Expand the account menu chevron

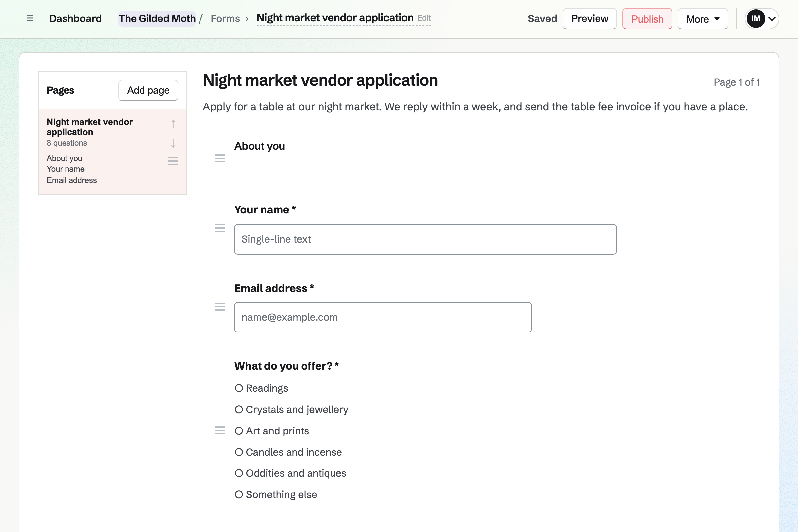[772, 19]
